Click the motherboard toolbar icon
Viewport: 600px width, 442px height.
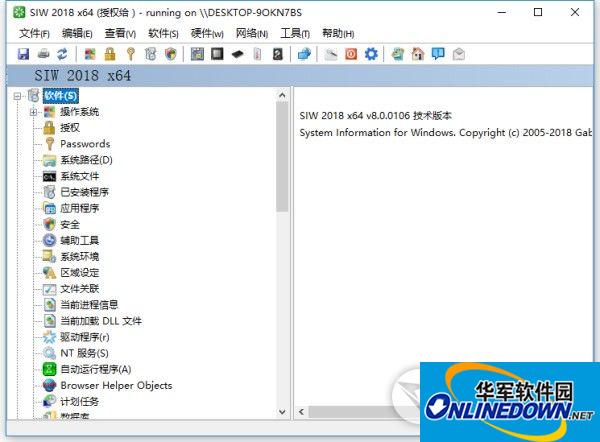(197, 54)
